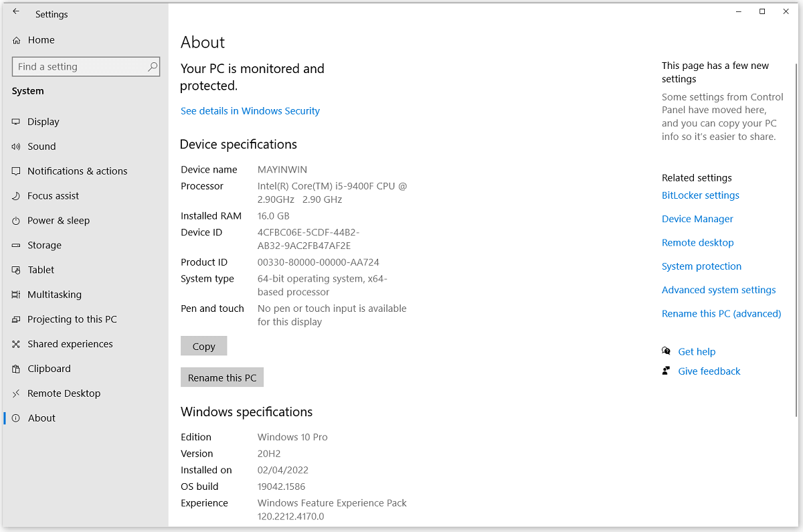
Task: Open Advanced system settings link
Action: pyautogui.click(x=719, y=290)
